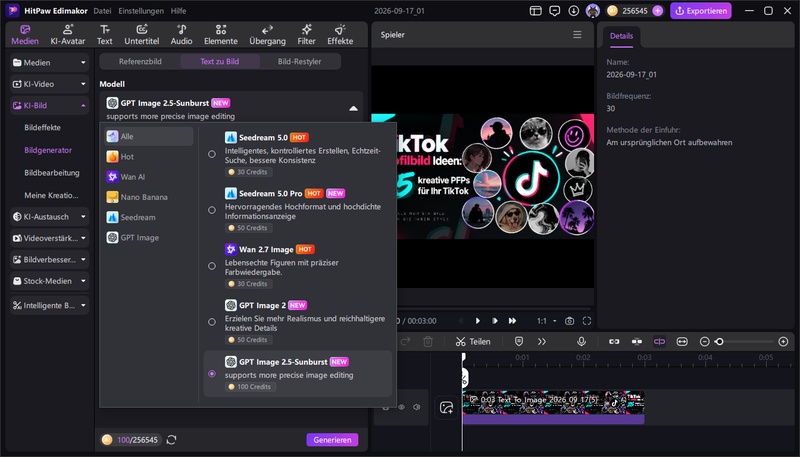Switch to the Bild-Restyler tab
The image size is (800, 457).
[x=299, y=61]
